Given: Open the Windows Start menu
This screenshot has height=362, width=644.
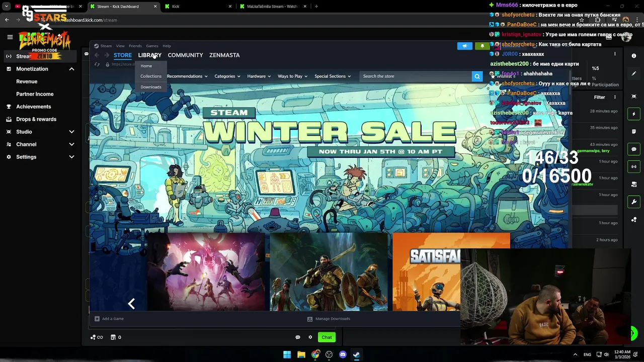Looking at the screenshot, I should [x=287, y=354].
